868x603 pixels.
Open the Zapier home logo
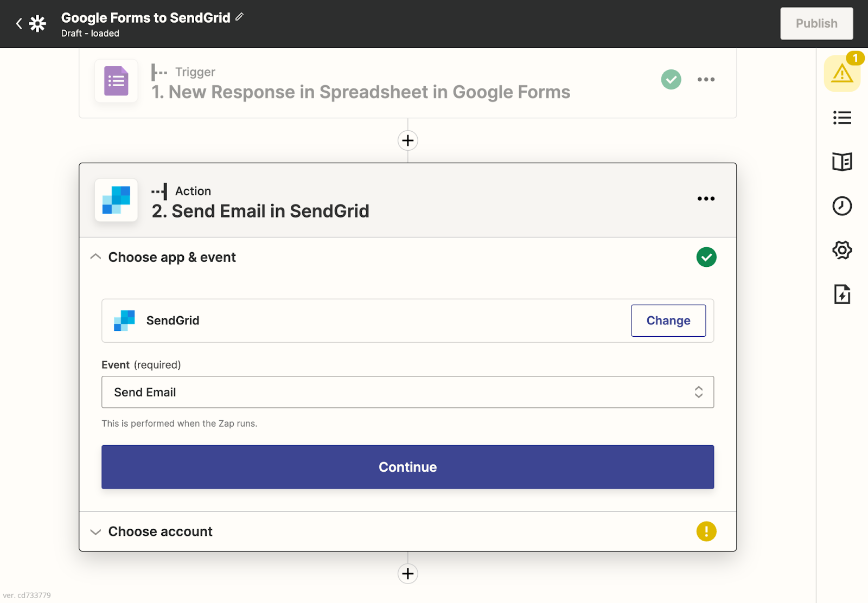coord(37,23)
